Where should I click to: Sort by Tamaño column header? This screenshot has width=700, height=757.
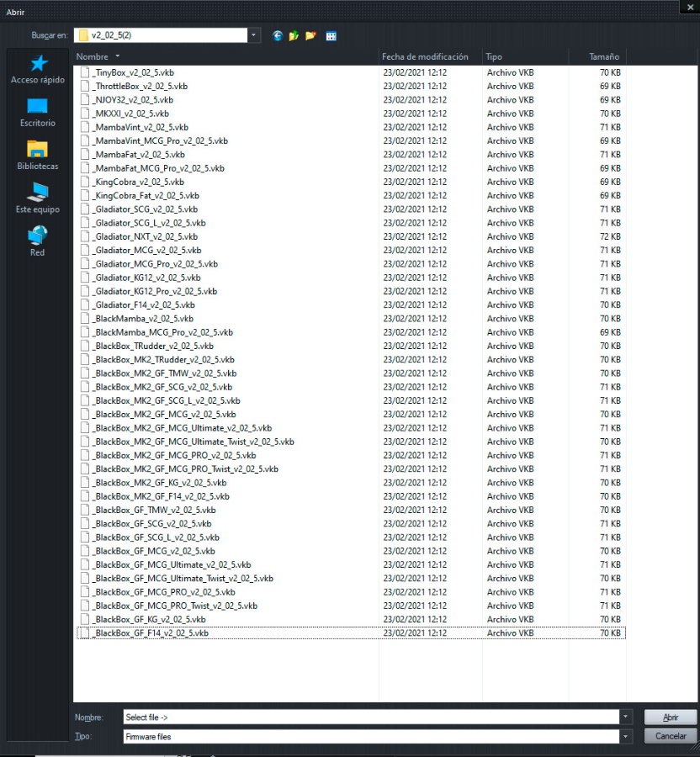pyautogui.click(x=597, y=56)
